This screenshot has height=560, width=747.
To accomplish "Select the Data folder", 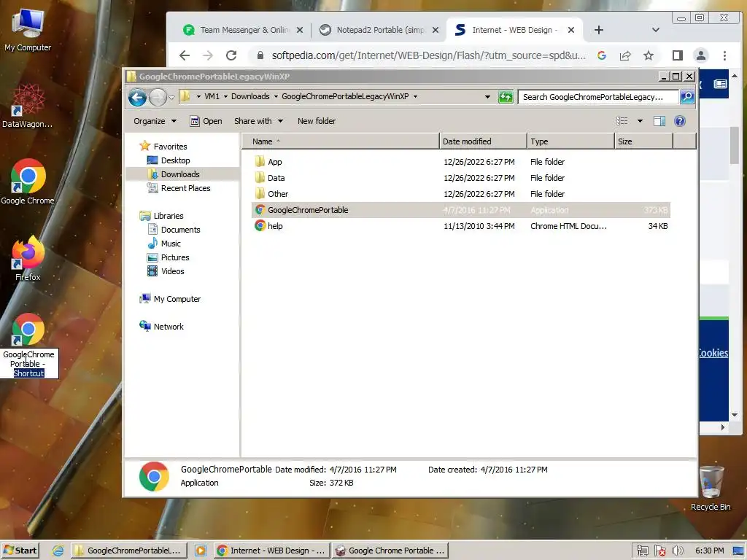I will coord(461,178).
